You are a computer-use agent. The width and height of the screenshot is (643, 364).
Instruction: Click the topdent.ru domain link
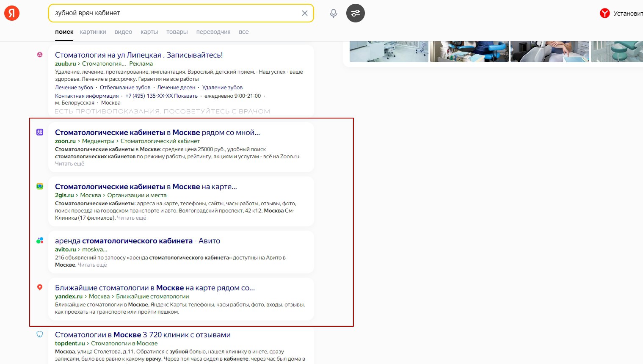click(70, 343)
